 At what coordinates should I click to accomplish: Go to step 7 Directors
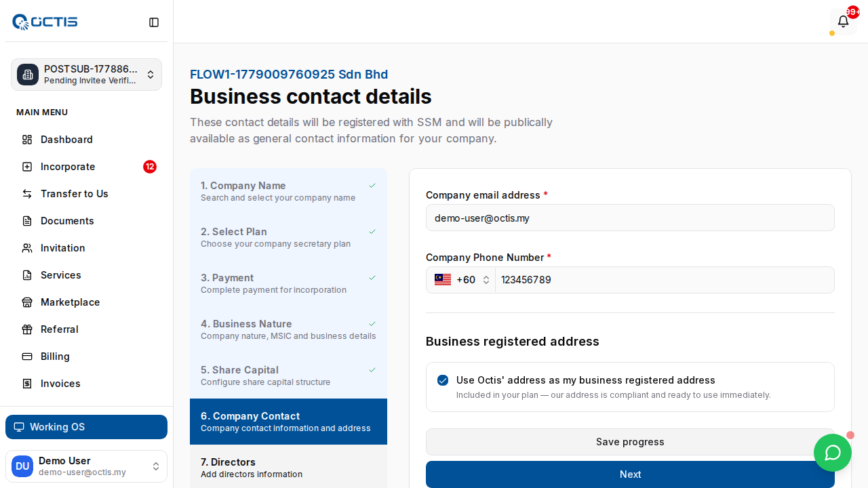click(288, 467)
